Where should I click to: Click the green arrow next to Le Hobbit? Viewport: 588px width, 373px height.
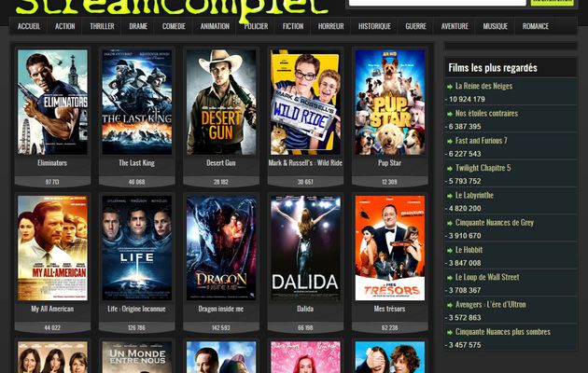(x=450, y=251)
